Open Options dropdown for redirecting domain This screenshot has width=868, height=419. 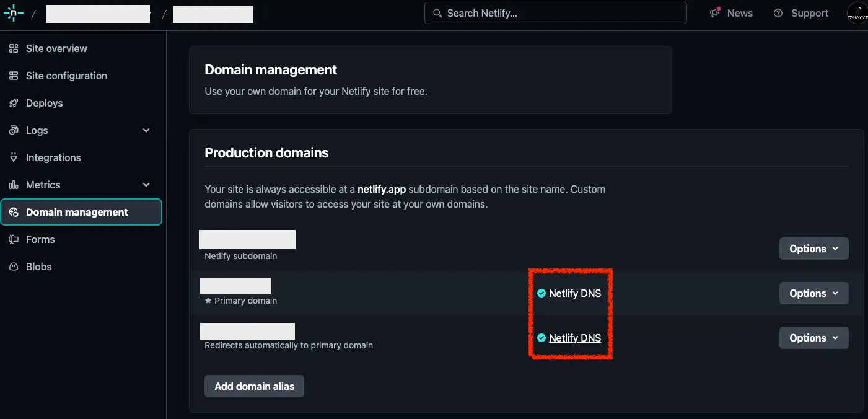(x=813, y=338)
